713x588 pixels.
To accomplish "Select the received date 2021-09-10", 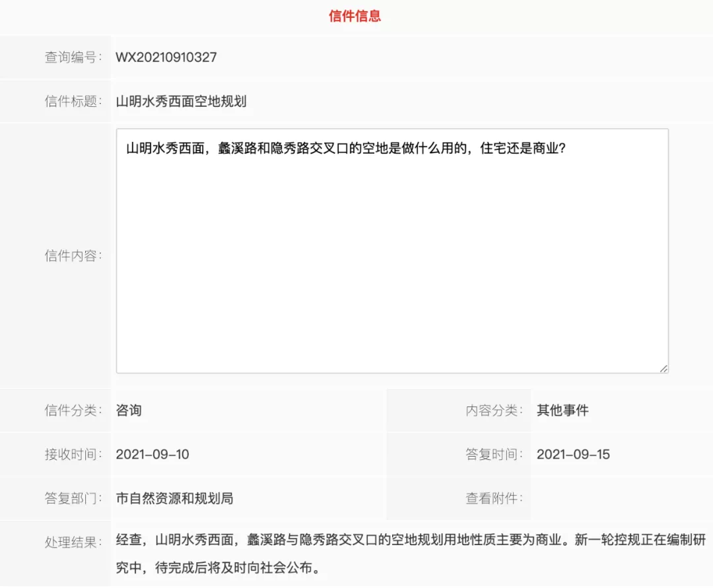I will coord(153,455).
